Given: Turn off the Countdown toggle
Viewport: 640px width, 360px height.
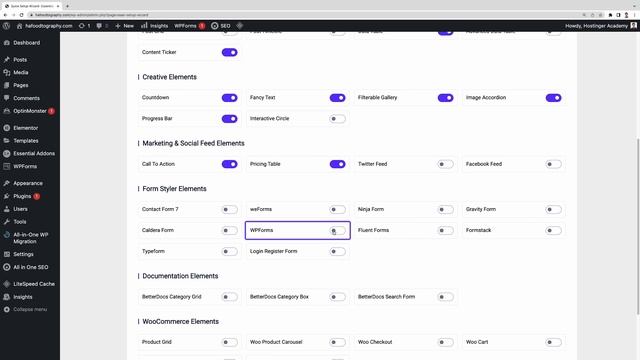Looking at the screenshot, I should point(229,98).
